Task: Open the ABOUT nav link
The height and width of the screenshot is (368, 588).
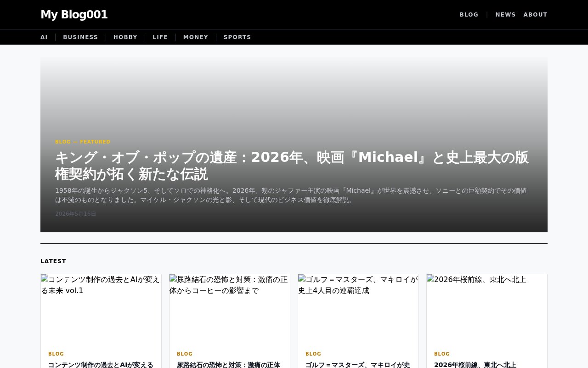Action: pyautogui.click(x=535, y=15)
